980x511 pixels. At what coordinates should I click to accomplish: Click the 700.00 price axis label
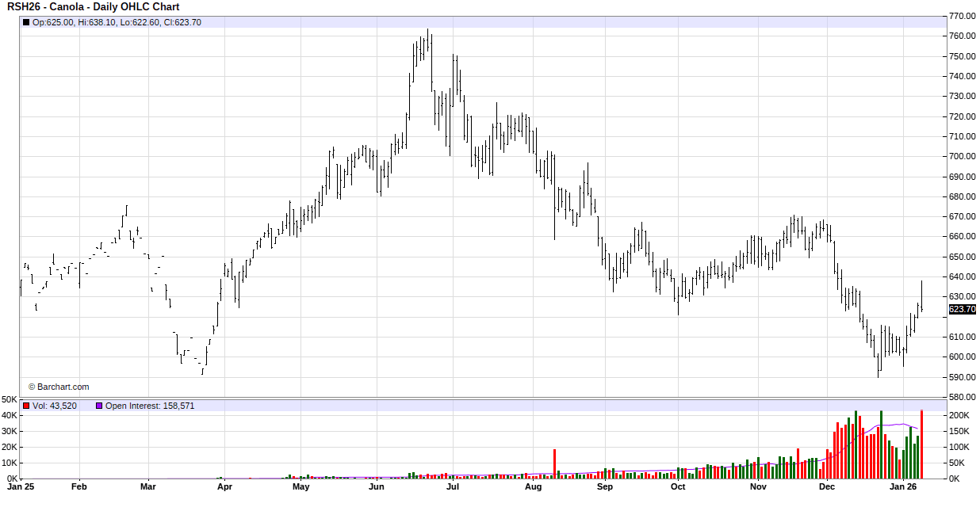[962, 157]
